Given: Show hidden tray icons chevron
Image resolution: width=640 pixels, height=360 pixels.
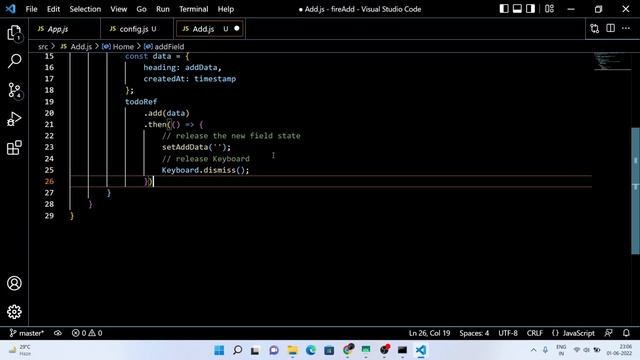Looking at the screenshot, I should (533, 350).
